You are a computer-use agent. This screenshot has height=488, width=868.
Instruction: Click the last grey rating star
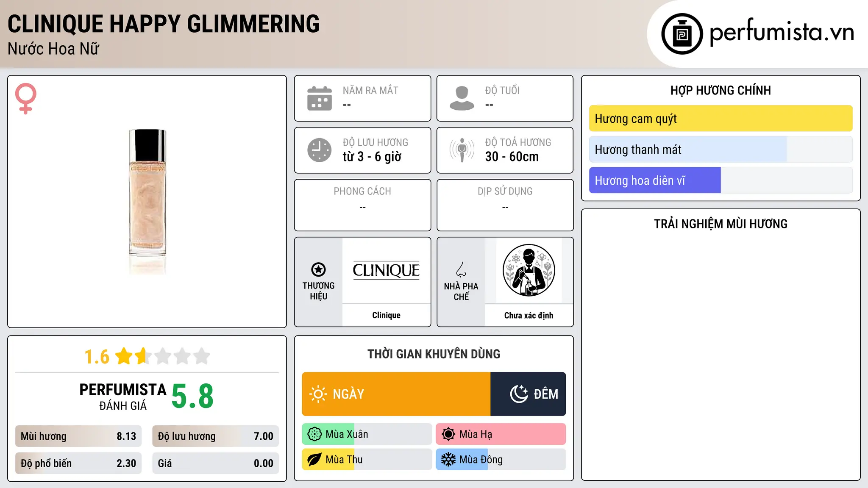tap(202, 356)
